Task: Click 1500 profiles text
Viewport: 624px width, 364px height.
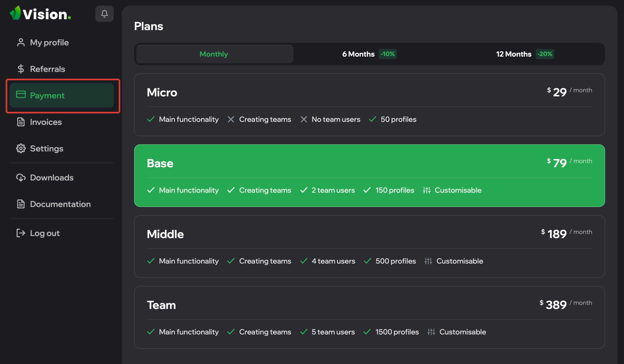Action: tap(397, 332)
